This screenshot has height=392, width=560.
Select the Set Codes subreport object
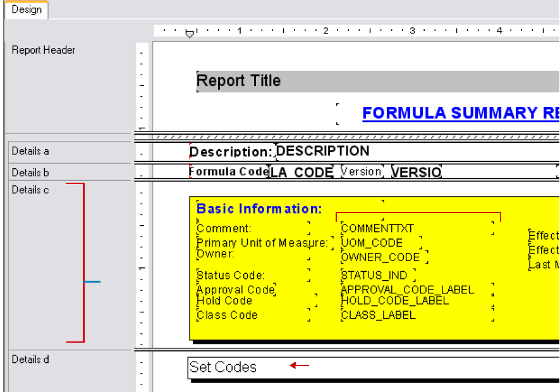(x=374, y=367)
